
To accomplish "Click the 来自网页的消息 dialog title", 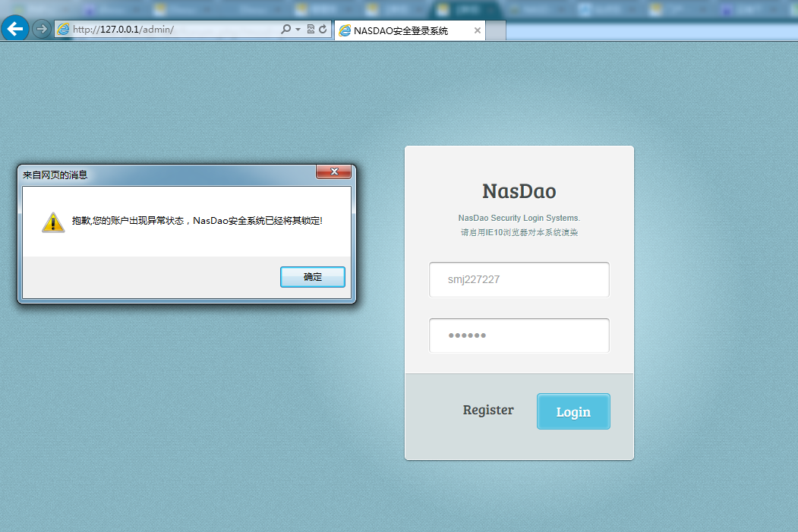I will click(55, 175).
